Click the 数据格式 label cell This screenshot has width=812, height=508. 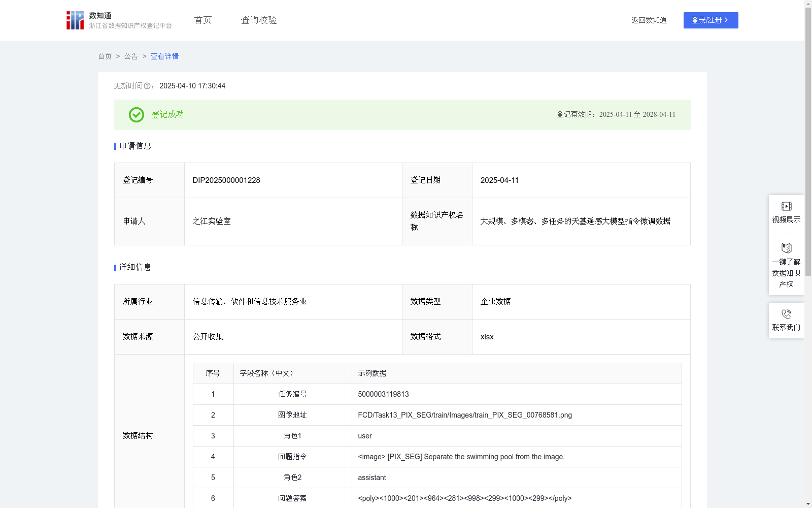[437, 337]
